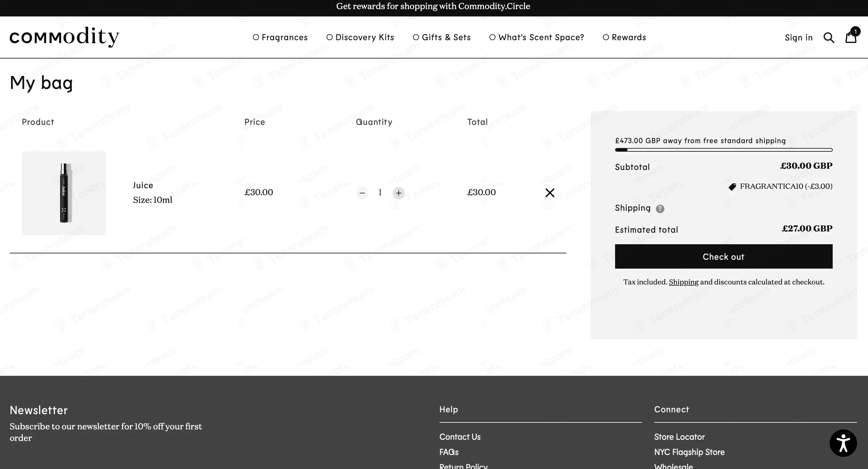Click the free shipping progress bar
Image resolution: width=868 pixels, height=469 pixels.
723,150
